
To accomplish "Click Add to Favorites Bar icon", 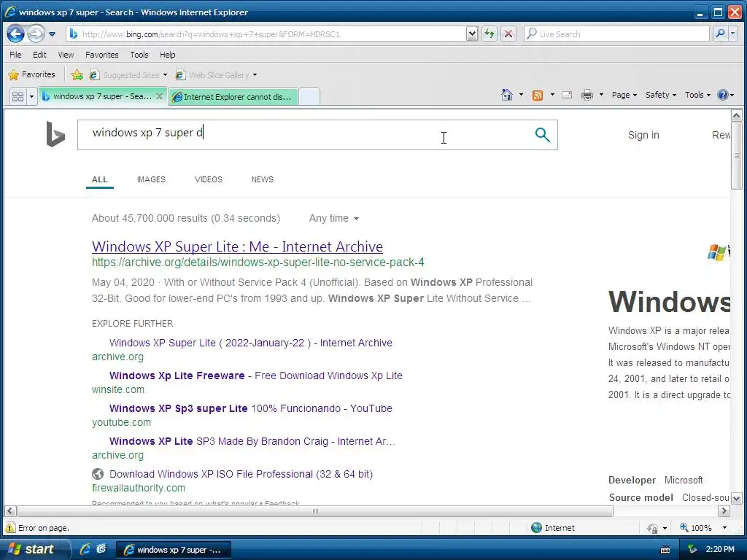I will pyautogui.click(x=77, y=75).
